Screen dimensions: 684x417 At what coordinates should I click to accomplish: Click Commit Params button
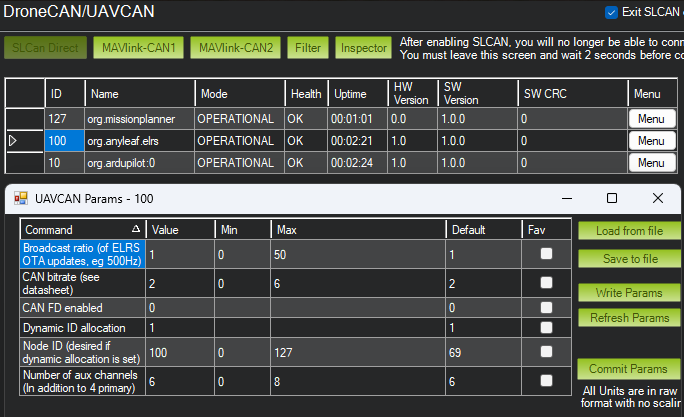pyautogui.click(x=629, y=369)
